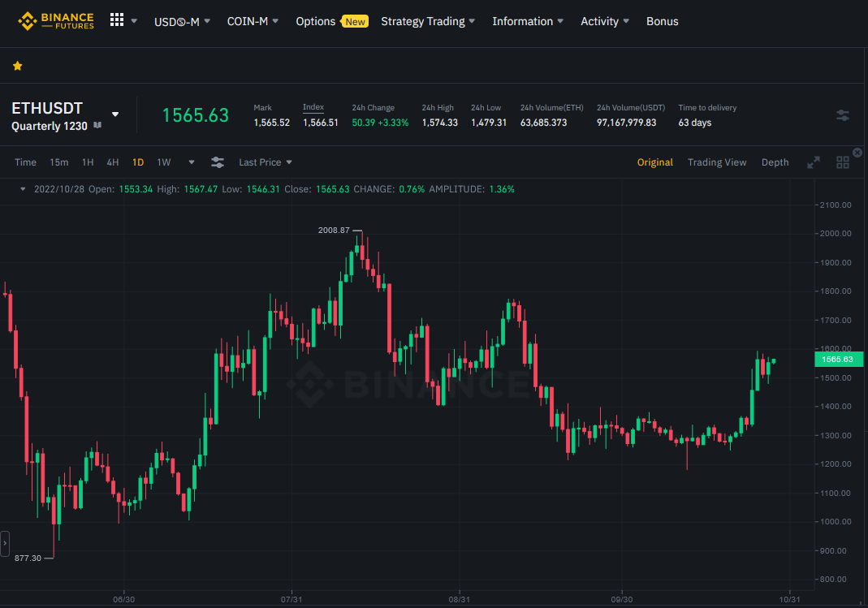This screenshot has width=868, height=608.
Task: Select the 1H chart interval
Action: point(88,162)
